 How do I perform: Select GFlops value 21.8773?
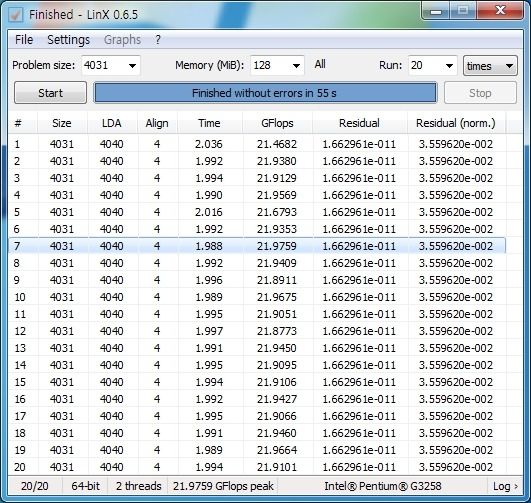277,331
